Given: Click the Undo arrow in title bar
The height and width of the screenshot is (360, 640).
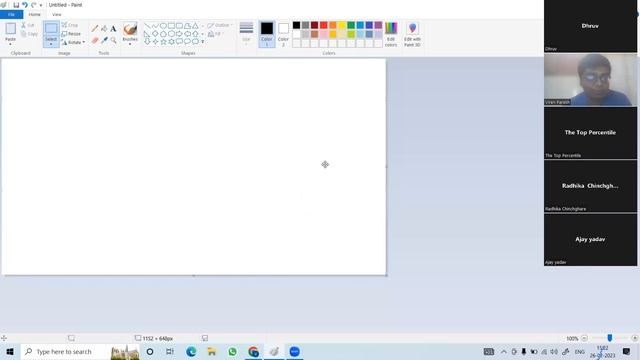Looking at the screenshot, I should click(x=25, y=5).
